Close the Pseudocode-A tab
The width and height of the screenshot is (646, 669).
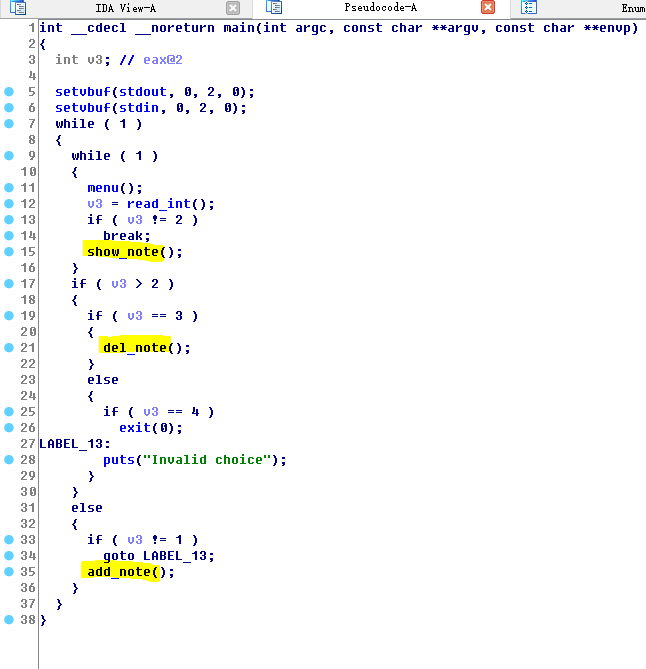[488, 7]
